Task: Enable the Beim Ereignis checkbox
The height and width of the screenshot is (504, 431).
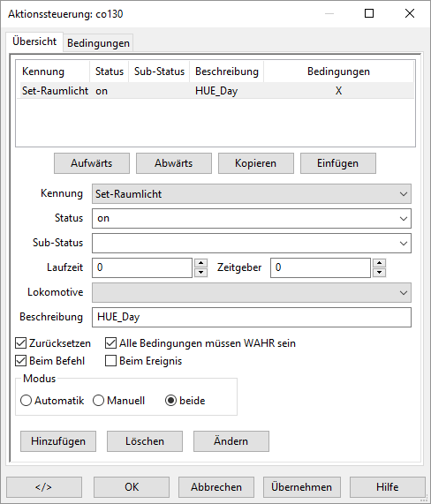Action: pyautogui.click(x=111, y=361)
